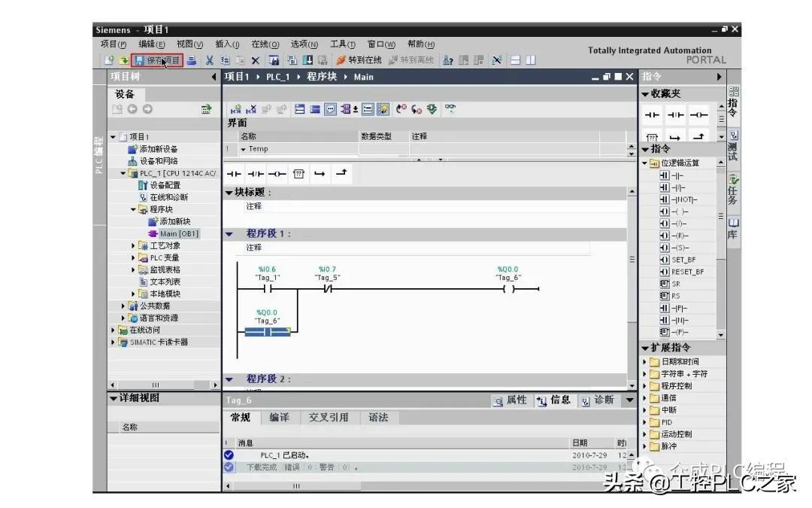Screen dimensions: 812x508
Task: Click the 库 side tab on the right
Action: pyautogui.click(x=733, y=229)
